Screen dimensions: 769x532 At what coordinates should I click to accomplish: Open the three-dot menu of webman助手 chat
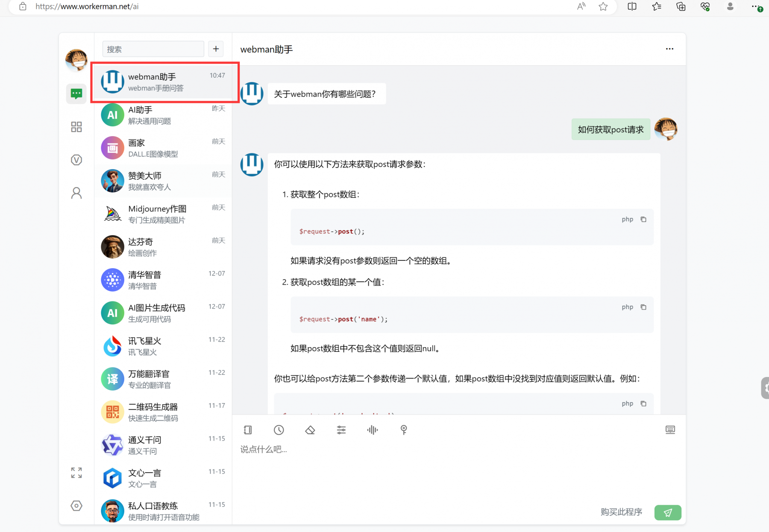[x=669, y=49]
